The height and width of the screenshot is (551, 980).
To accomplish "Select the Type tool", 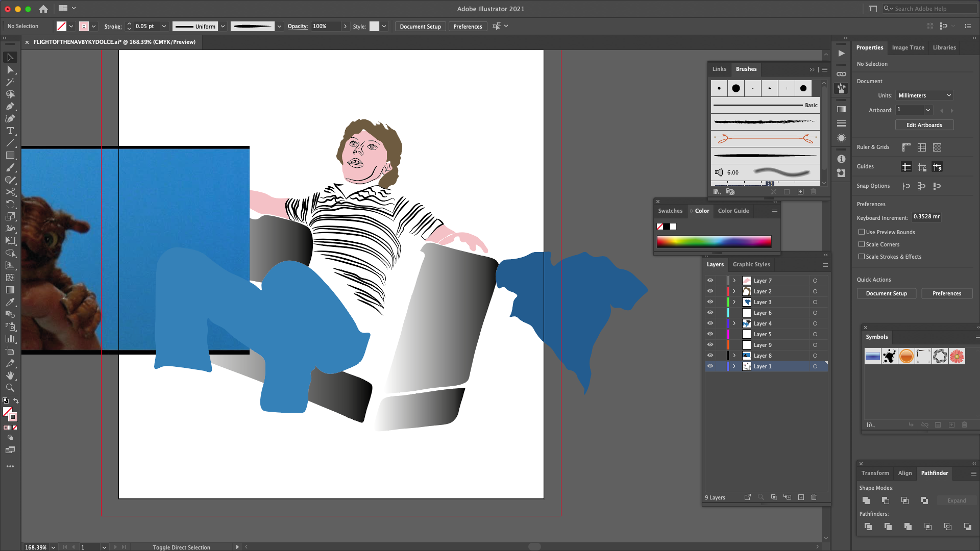I will (x=10, y=131).
